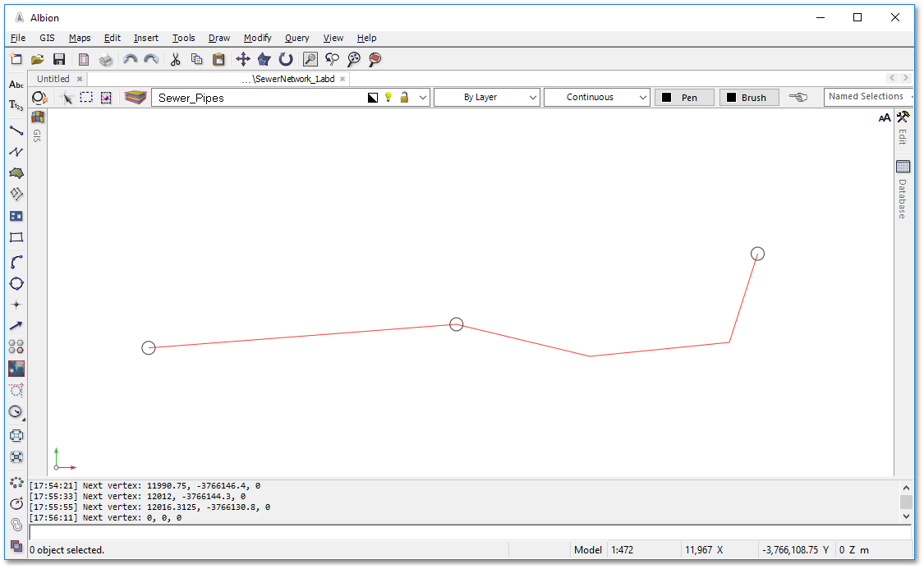This screenshot has height=569, width=924.
Task: Open the Query menu
Action: tap(297, 38)
